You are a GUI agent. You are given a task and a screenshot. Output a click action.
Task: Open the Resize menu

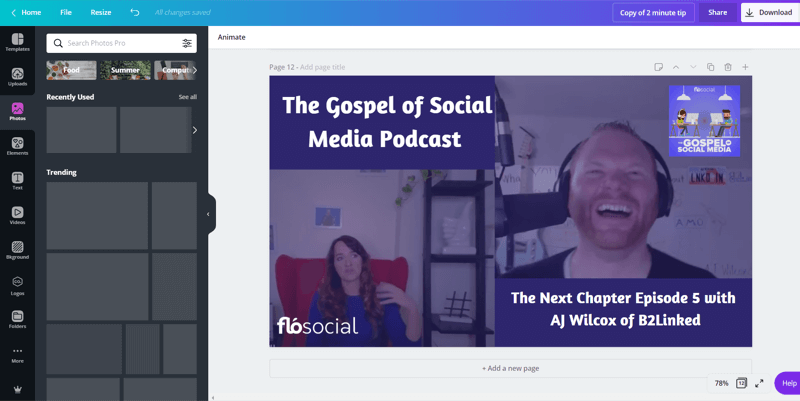click(x=101, y=12)
